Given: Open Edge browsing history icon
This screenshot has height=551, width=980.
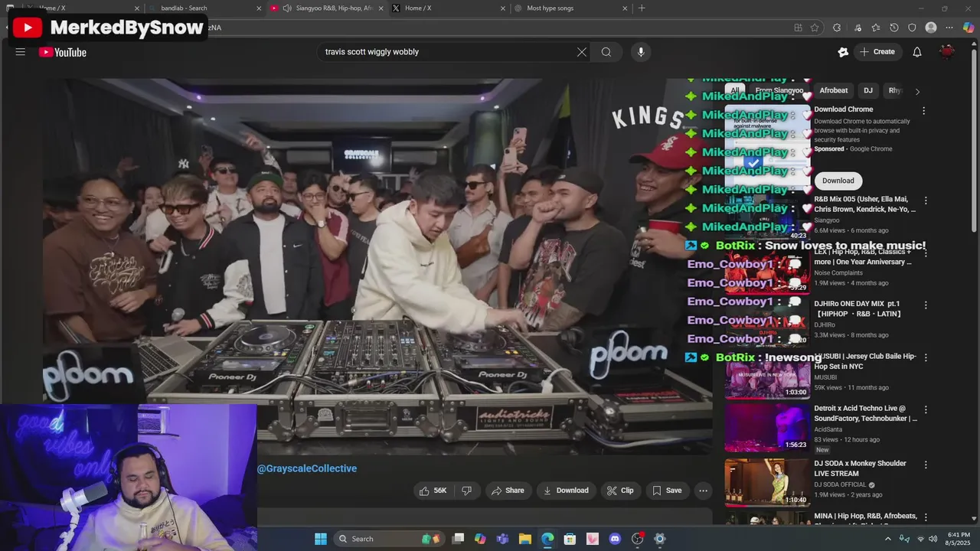Looking at the screenshot, I should pos(894,28).
